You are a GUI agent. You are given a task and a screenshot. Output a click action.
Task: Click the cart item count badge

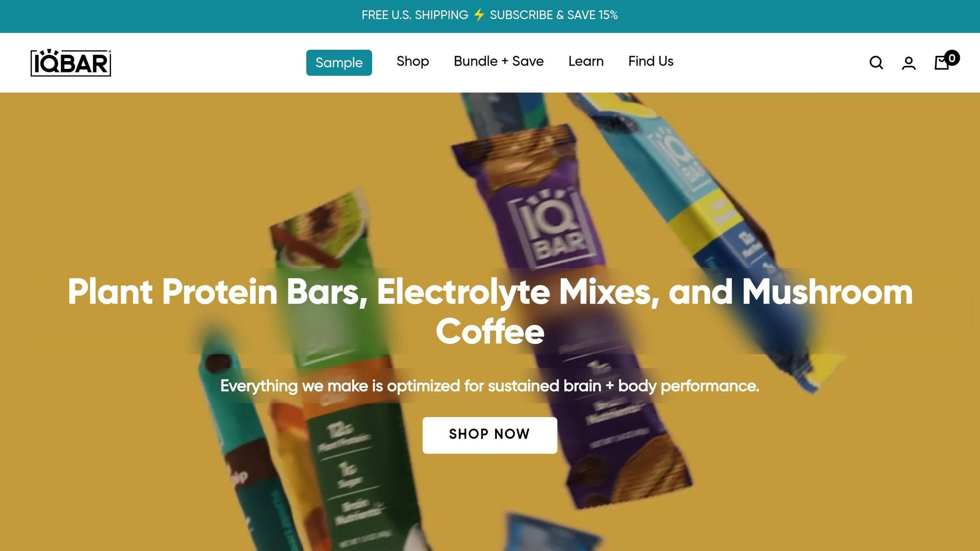tap(952, 58)
